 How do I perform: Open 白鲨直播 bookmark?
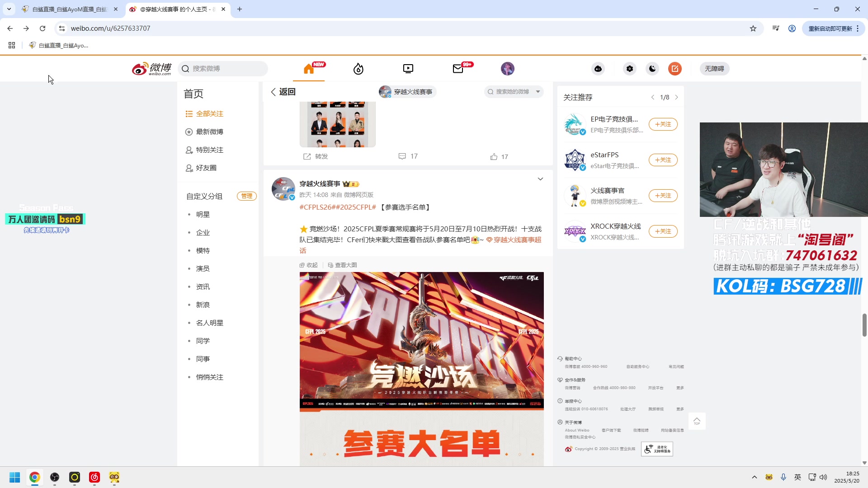[x=59, y=45]
